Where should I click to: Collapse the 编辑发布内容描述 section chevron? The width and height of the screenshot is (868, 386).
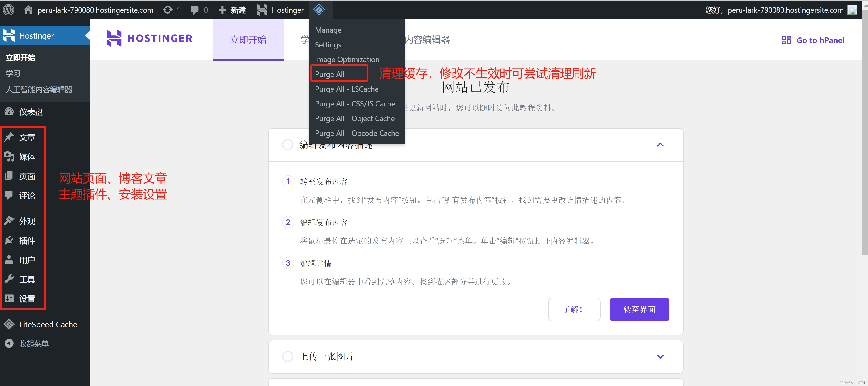click(660, 145)
